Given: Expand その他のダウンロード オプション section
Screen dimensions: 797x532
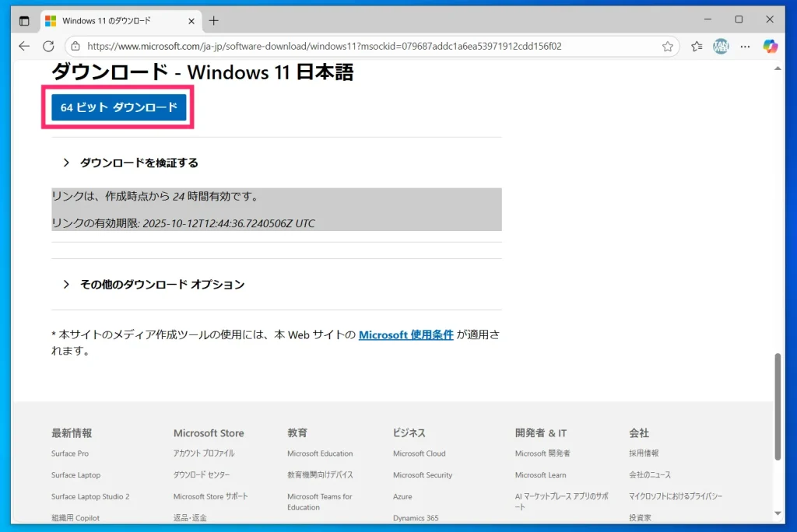Looking at the screenshot, I should click(162, 285).
